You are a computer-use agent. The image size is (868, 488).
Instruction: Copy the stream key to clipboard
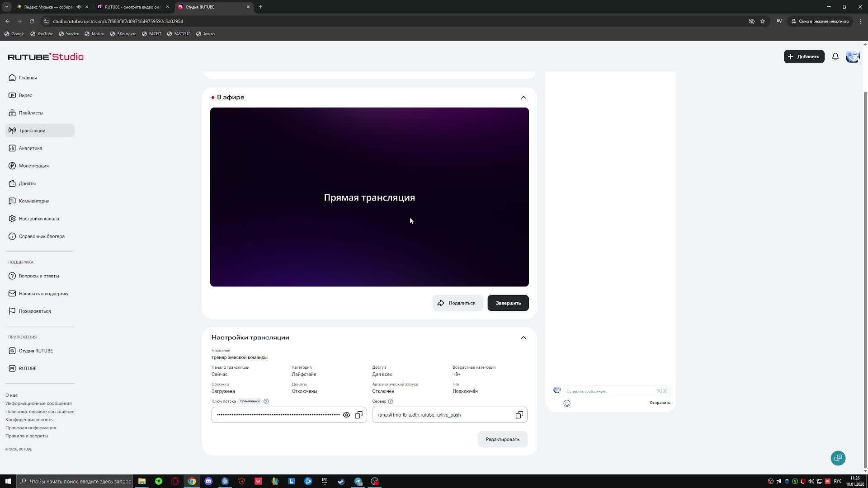(359, 415)
